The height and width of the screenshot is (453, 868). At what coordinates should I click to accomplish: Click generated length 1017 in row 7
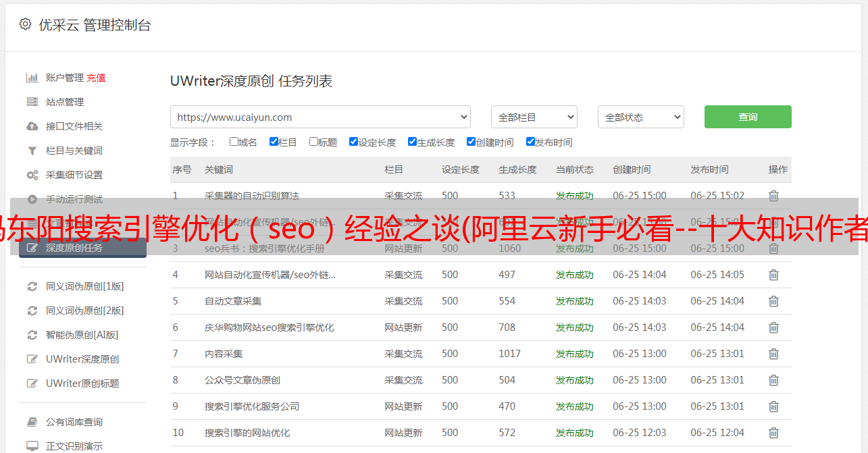pos(510,354)
